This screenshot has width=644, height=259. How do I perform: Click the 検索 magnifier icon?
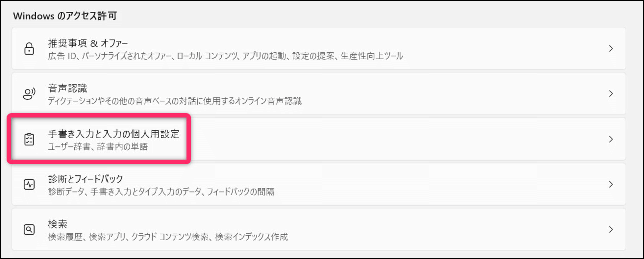[x=29, y=229]
